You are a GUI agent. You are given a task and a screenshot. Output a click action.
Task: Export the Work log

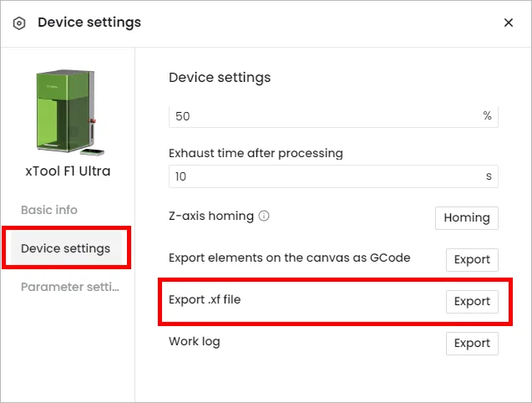point(472,343)
